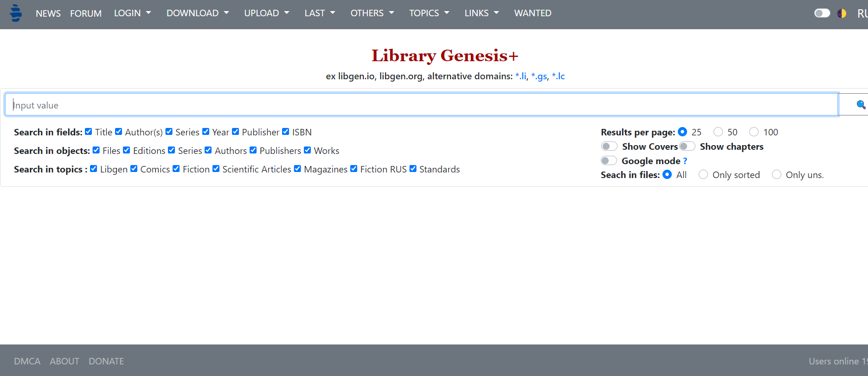This screenshot has width=868, height=376.
Task: Uncheck the Fiction topic checkbox
Action: tap(176, 169)
